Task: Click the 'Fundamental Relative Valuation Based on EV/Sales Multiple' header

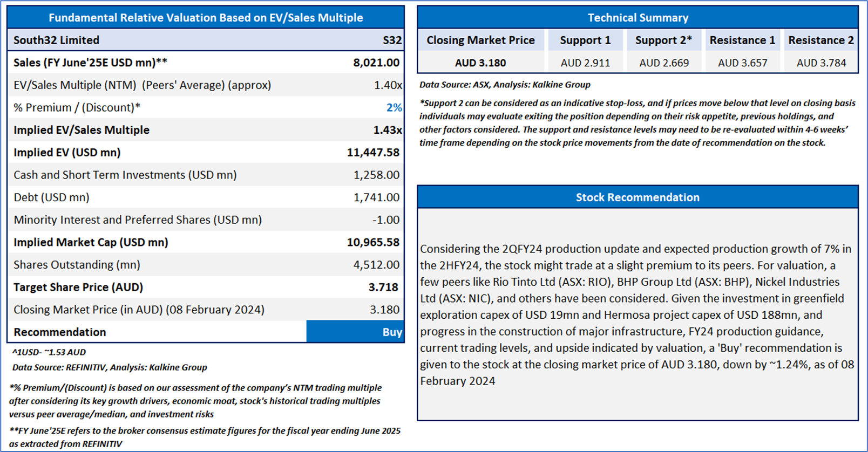Action: coord(206,17)
